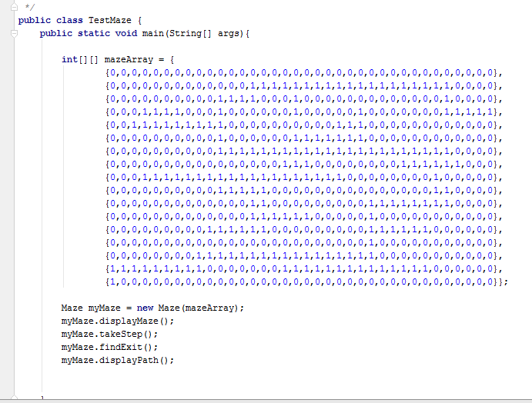
Task: Collapse the main method fold marker
Action: click(14, 33)
